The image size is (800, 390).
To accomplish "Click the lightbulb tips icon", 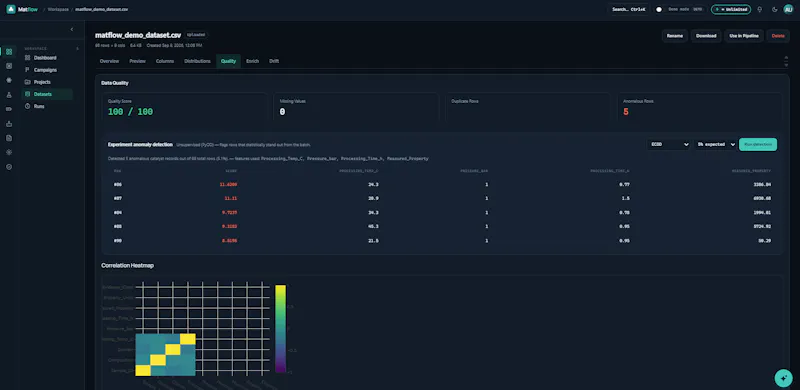I will (x=760, y=9).
